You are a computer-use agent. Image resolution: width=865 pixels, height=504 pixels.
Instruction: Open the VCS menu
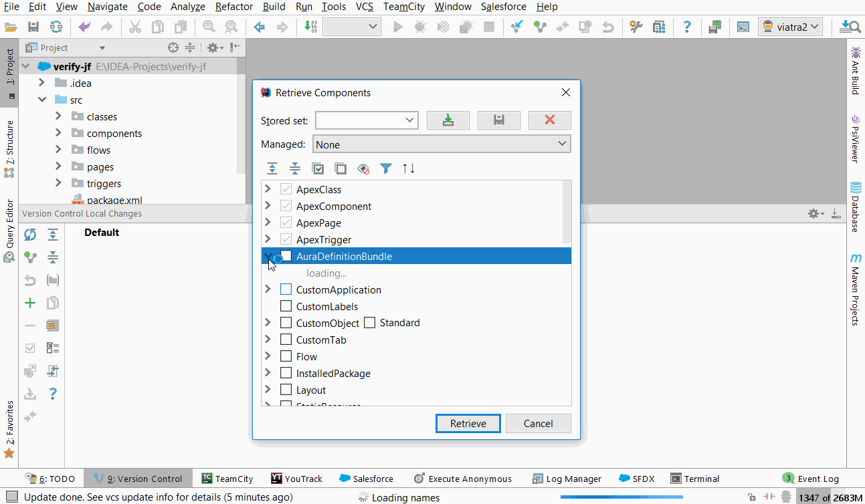pyautogui.click(x=365, y=7)
